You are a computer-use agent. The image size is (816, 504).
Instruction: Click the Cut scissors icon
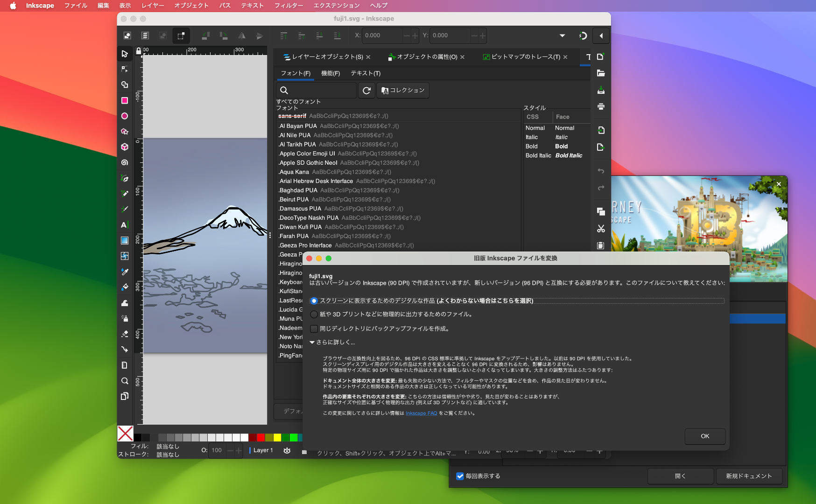[601, 229]
